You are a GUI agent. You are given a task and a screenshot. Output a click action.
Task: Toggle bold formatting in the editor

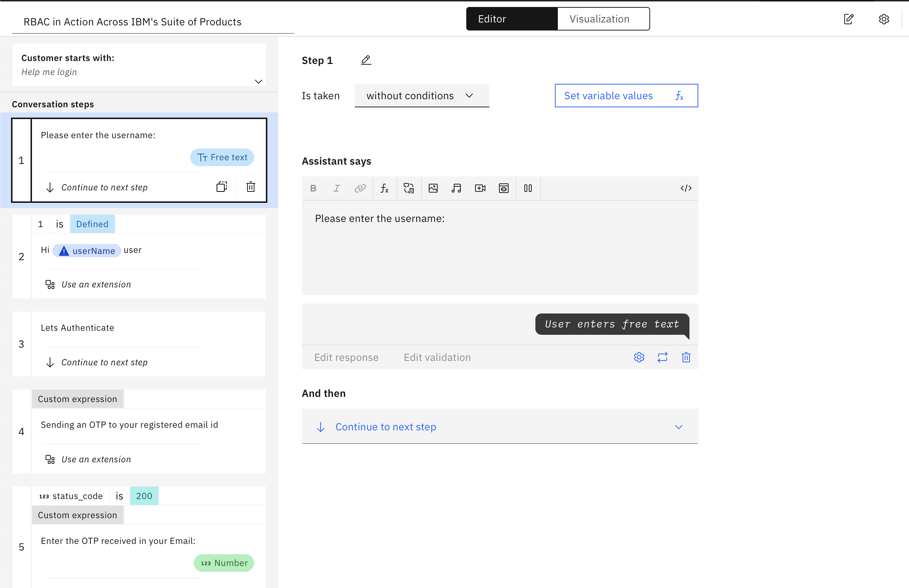click(x=313, y=188)
